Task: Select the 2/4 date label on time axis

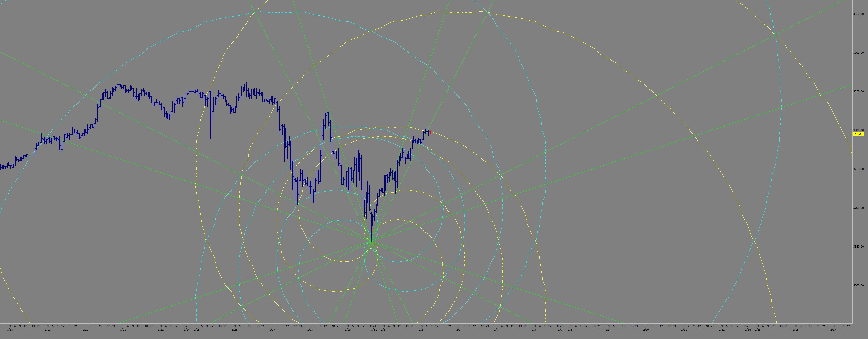Action: pyautogui.click(x=496, y=330)
